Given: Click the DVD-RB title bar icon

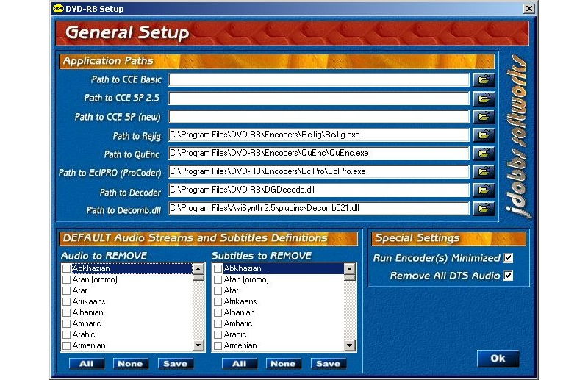Looking at the screenshot, I should (58, 9).
